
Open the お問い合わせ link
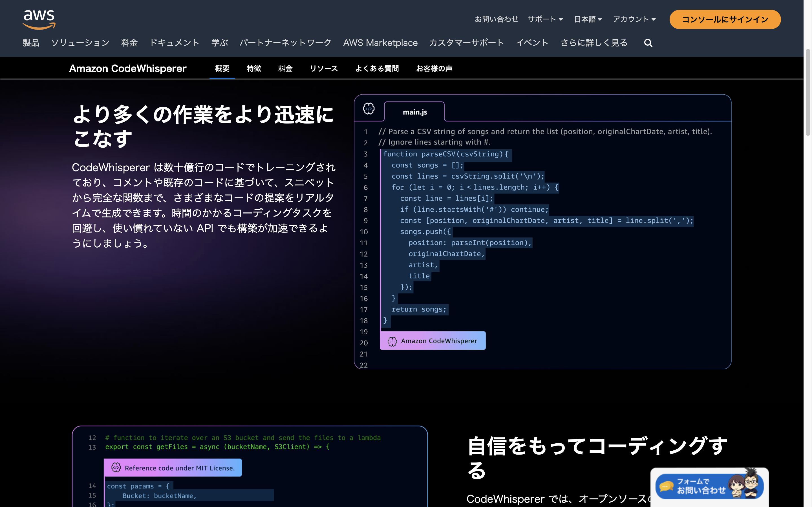[497, 19]
